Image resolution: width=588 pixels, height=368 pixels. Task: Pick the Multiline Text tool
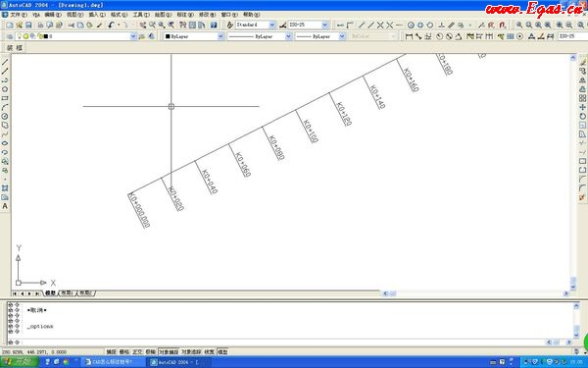(5, 206)
